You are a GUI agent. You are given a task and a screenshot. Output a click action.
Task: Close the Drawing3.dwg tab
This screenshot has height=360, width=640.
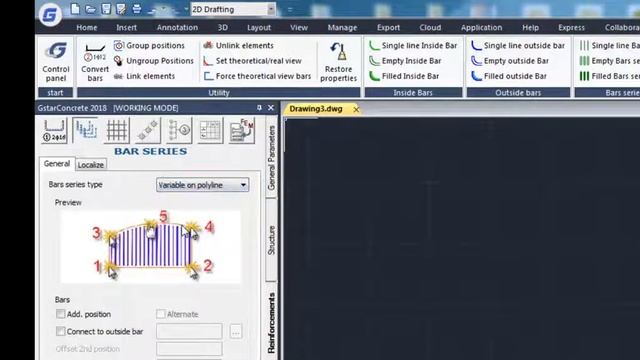click(356, 109)
